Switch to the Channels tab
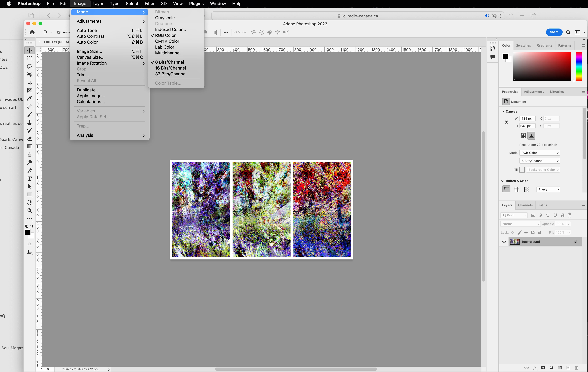 pos(525,205)
